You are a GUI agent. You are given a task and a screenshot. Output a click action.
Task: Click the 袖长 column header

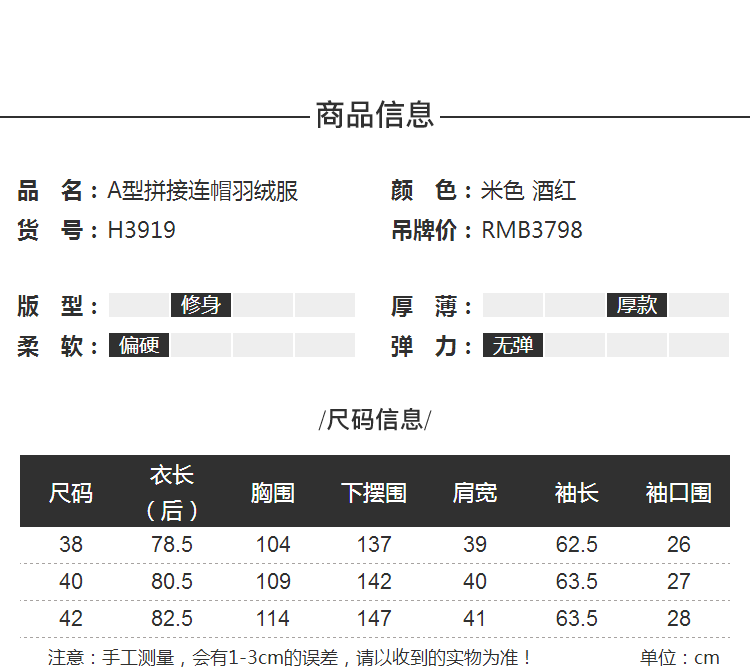point(576,493)
